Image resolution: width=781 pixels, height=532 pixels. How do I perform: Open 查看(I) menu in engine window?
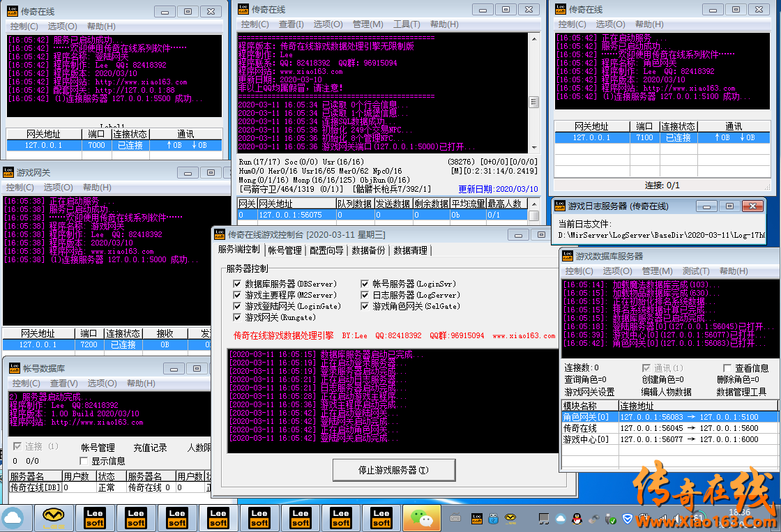click(x=291, y=24)
